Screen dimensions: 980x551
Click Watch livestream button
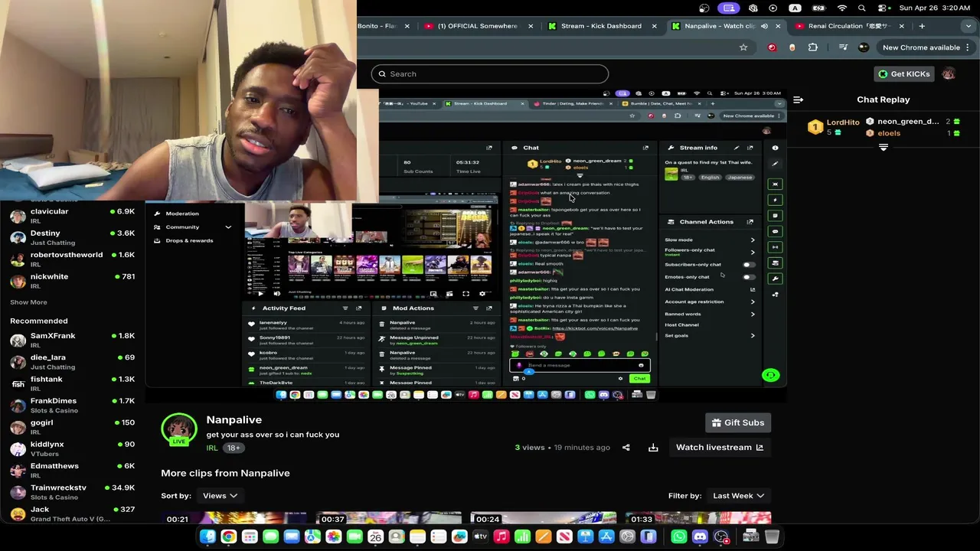coord(719,448)
